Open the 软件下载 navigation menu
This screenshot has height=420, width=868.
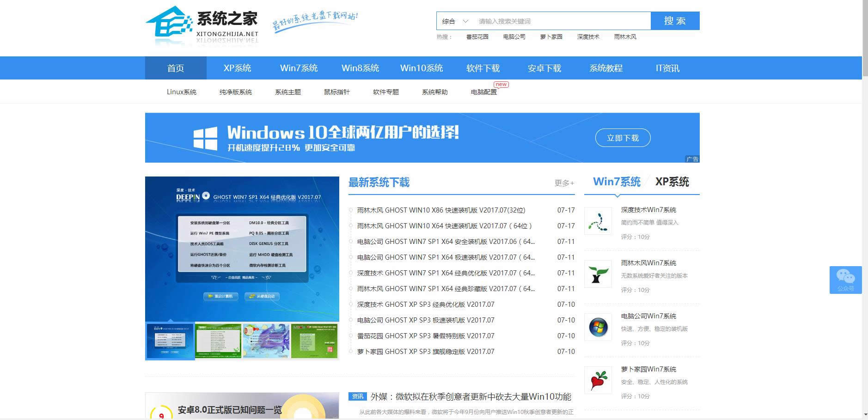[483, 68]
